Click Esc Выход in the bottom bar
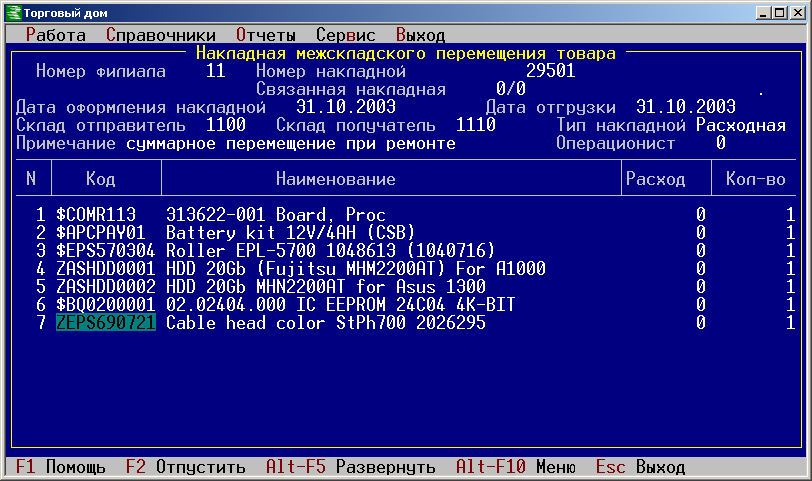Screen dimensions: 812x481 (x=641, y=467)
